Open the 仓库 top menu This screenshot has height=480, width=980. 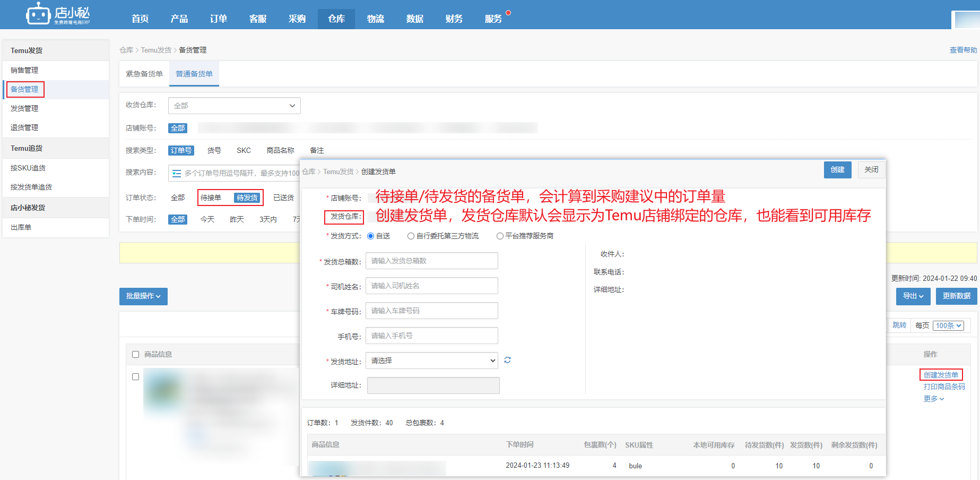point(336,19)
